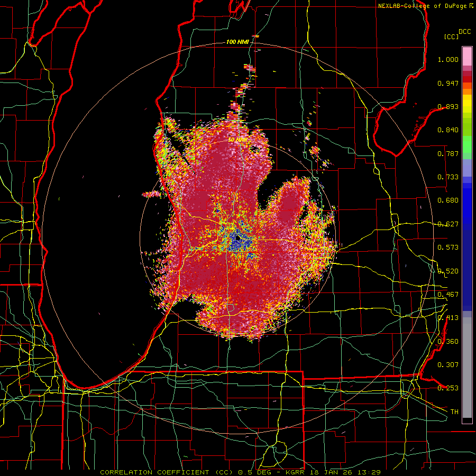Click the KGRR radar site identifier

tap(296, 472)
